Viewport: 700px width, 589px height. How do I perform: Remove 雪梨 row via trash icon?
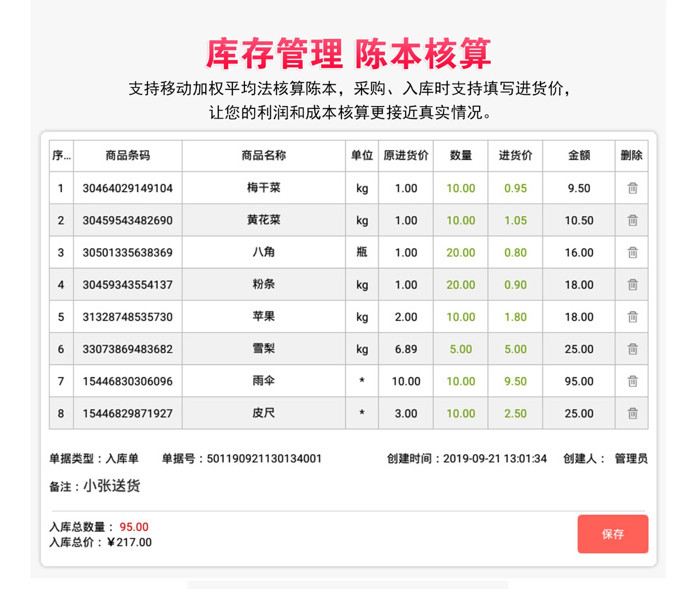632,349
